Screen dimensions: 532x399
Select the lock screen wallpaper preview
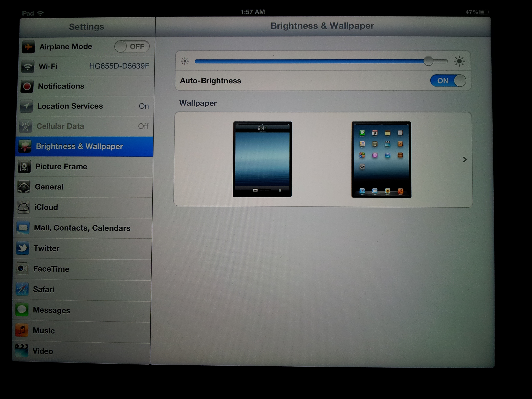(x=262, y=159)
